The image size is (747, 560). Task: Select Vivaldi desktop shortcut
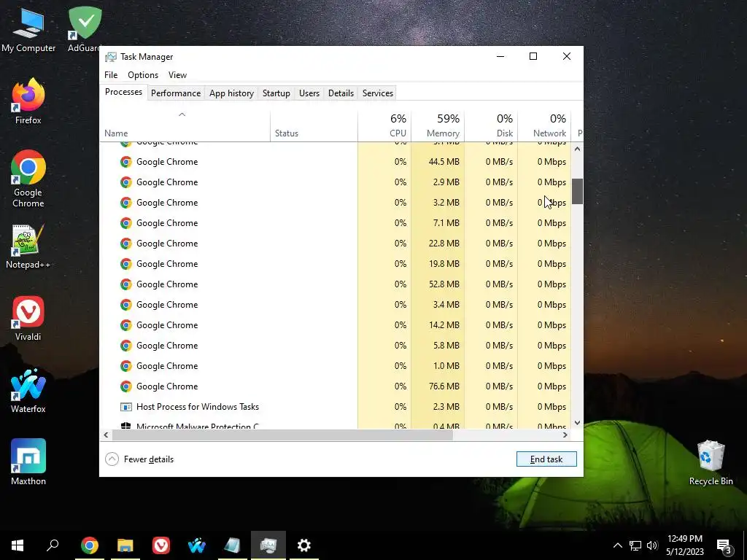click(28, 319)
